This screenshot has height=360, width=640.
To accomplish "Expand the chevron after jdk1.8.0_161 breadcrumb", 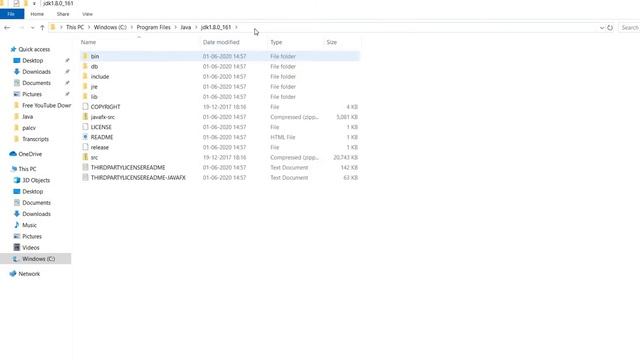I will 236,27.
